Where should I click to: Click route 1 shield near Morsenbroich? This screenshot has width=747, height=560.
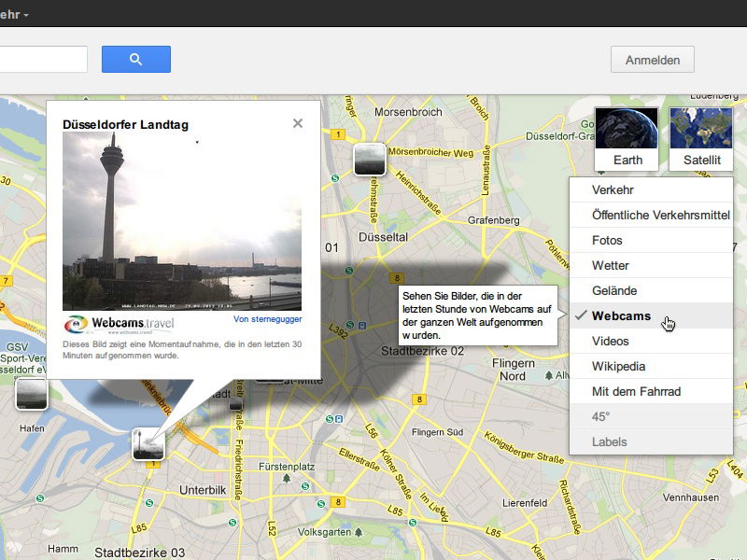[x=338, y=134]
